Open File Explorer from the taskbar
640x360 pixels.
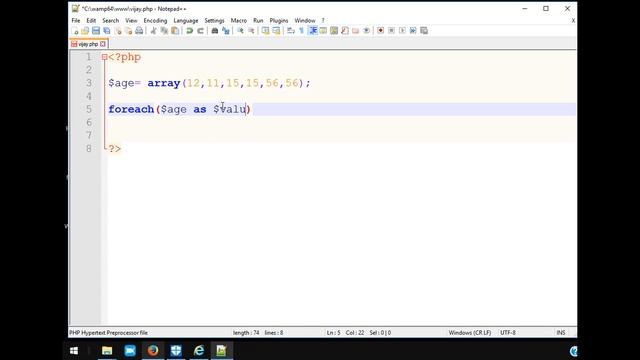tap(107, 351)
